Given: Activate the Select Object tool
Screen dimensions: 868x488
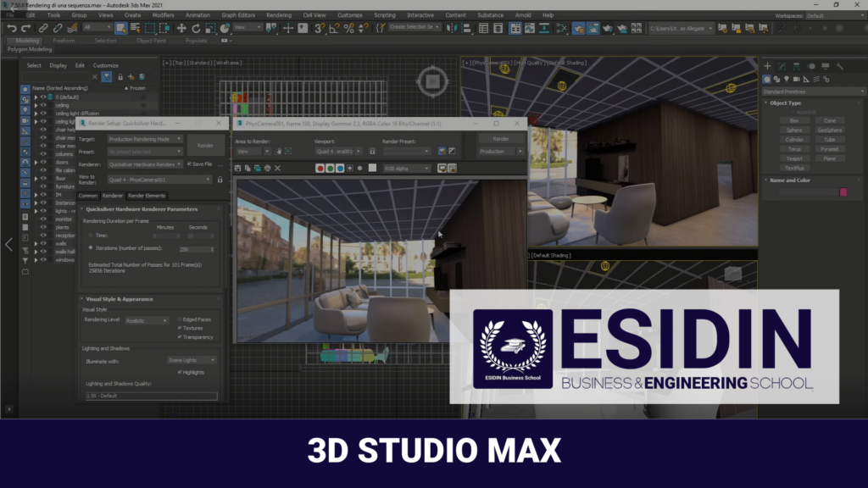Looking at the screenshot, I should pos(121,28).
